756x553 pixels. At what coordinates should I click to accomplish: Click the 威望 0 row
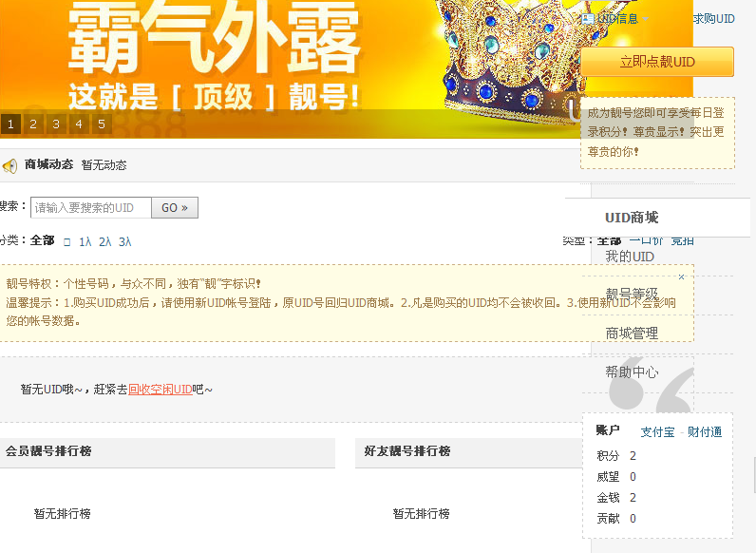click(616, 477)
